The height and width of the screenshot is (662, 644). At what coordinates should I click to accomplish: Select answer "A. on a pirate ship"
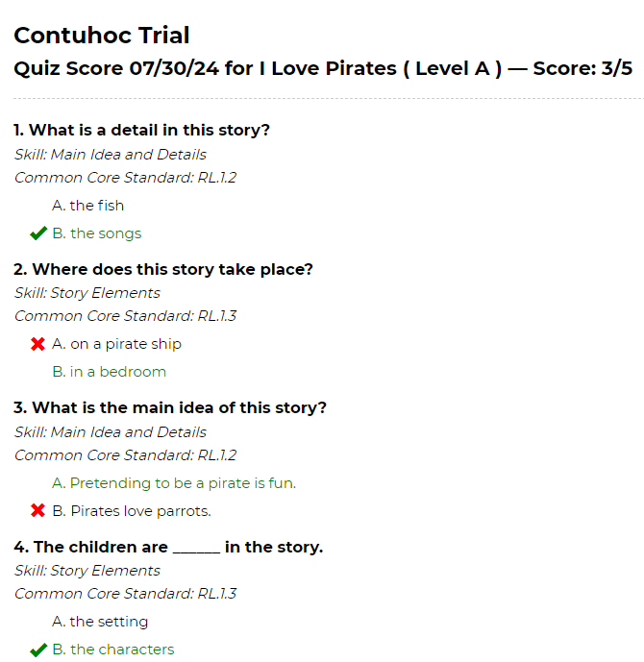coord(116,344)
